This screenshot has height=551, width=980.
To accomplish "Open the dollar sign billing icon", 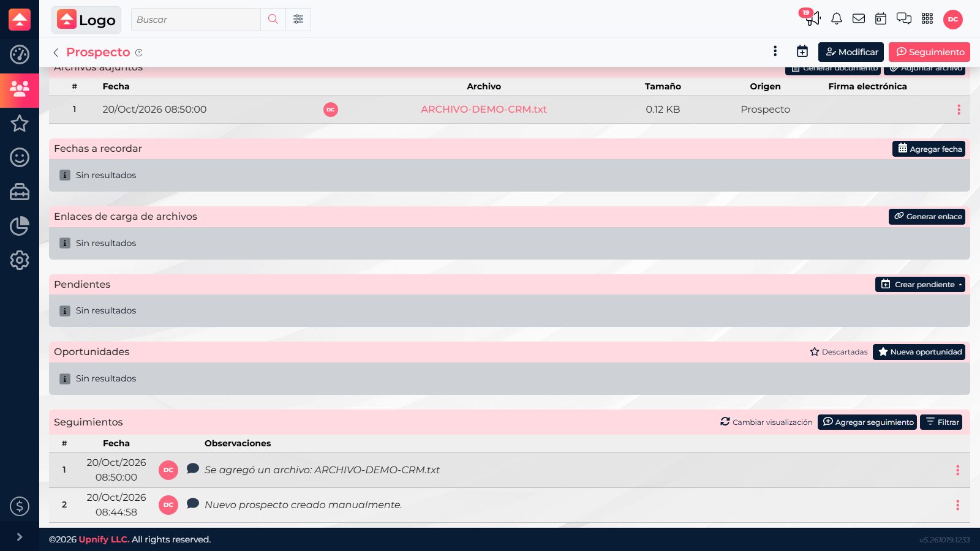I will 20,506.
